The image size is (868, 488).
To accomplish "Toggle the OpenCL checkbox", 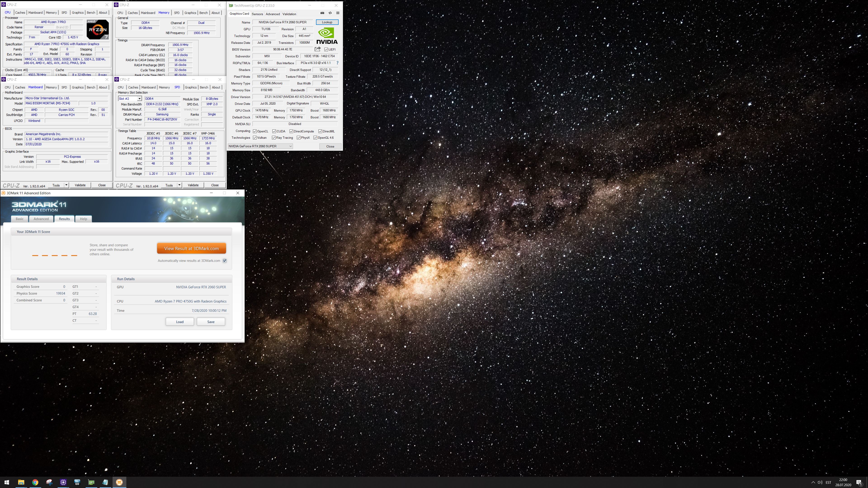I will 255,131.
